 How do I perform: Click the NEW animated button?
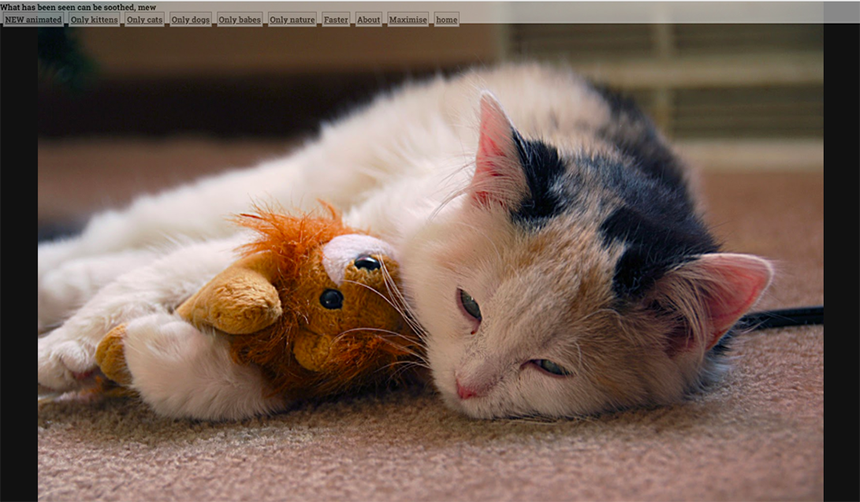click(x=33, y=19)
